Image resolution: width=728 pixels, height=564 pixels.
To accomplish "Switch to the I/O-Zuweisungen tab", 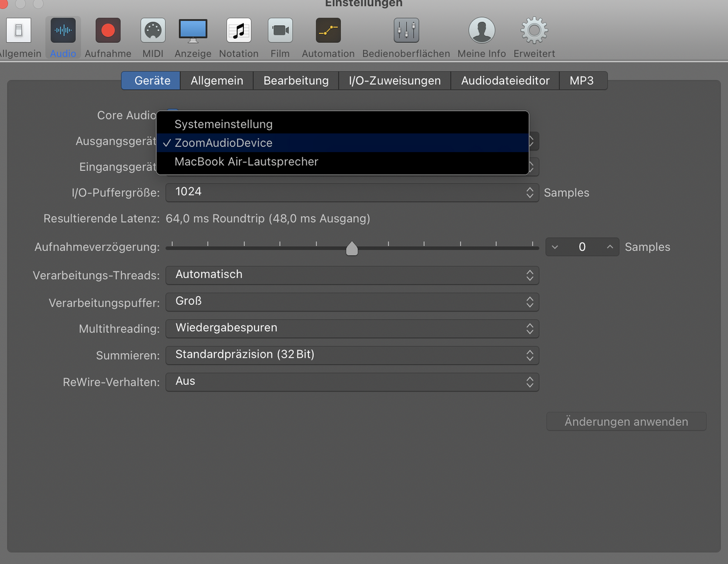I will pyautogui.click(x=394, y=80).
